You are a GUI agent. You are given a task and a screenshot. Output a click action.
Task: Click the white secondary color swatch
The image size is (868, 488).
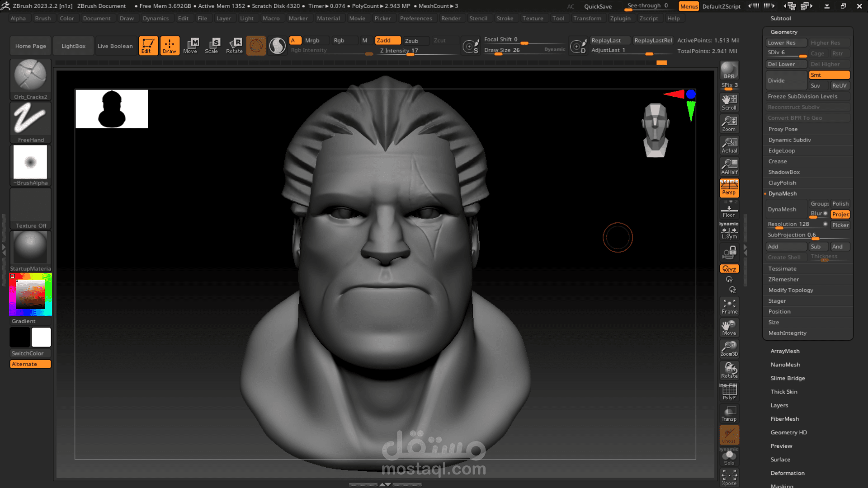[x=41, y=337]
